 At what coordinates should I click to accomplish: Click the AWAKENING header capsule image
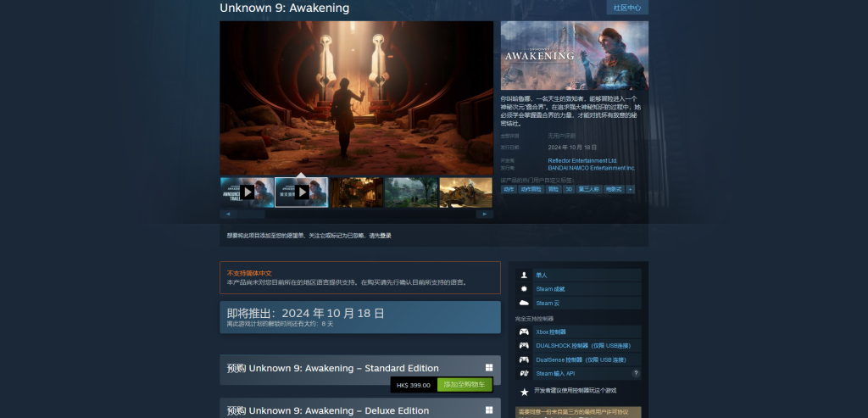pyautogui.click(x=575, y=55)
